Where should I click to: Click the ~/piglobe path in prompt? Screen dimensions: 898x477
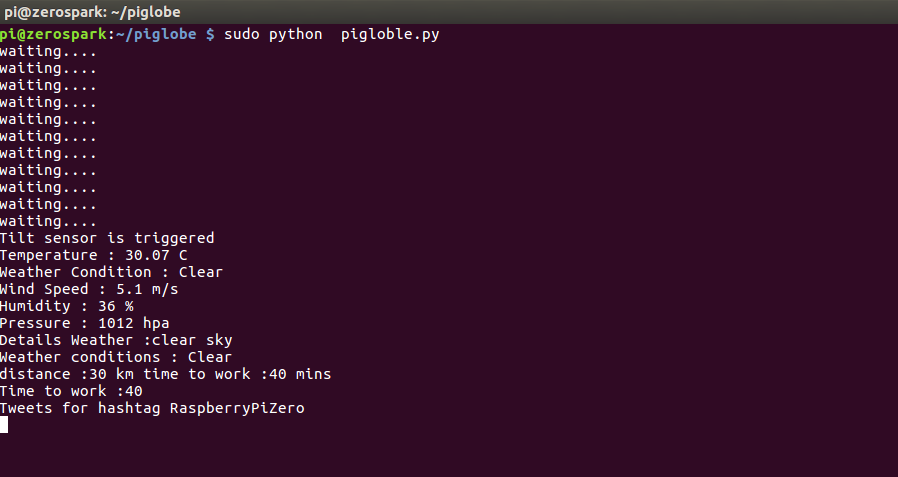tap(156, 34)
